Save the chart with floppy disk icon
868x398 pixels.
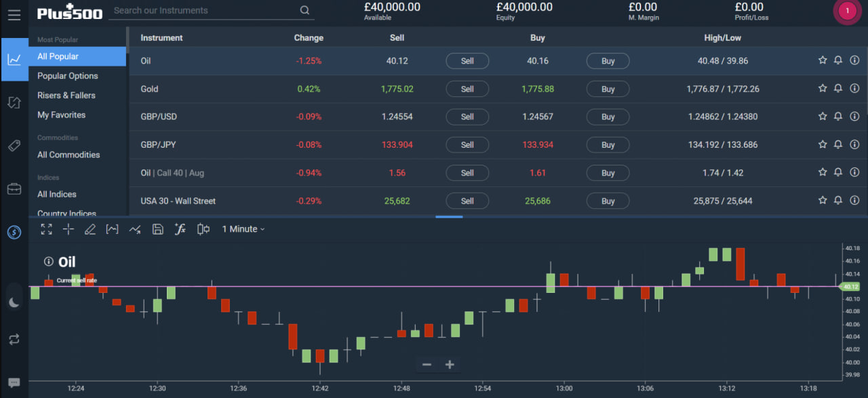click(158, 229)
